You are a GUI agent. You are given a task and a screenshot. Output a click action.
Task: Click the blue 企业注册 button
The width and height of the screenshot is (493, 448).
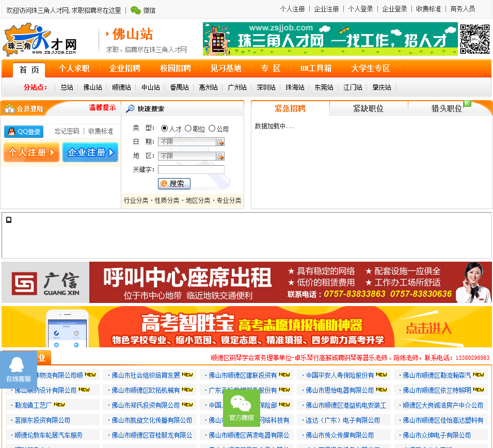coord(90,152)
